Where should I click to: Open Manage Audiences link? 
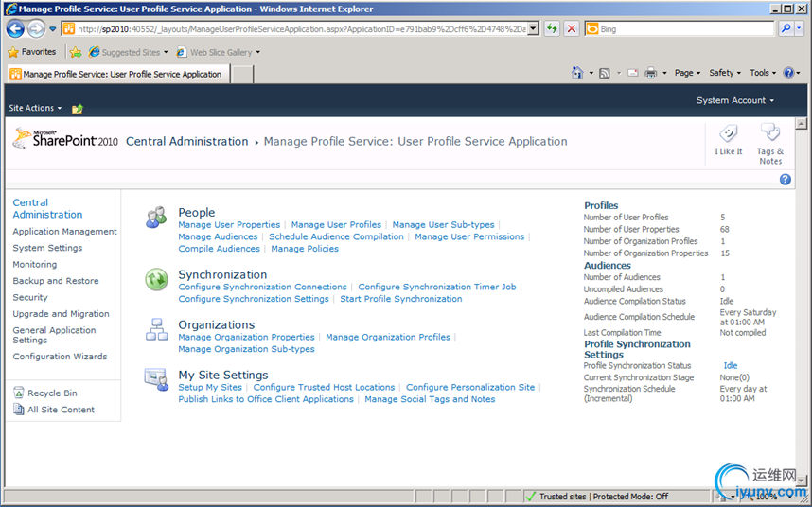pos(218,236)
